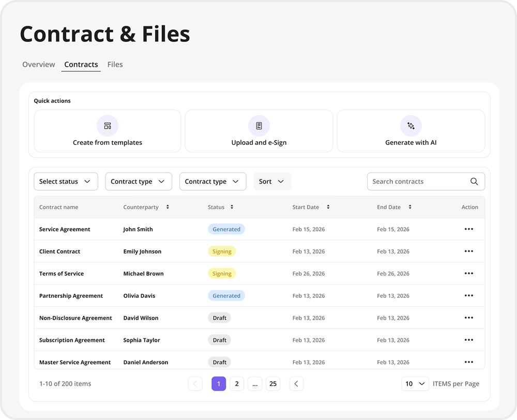
Task: Go to page 2 of contracts
Action: pyautogui.click(x=237, y=384)
